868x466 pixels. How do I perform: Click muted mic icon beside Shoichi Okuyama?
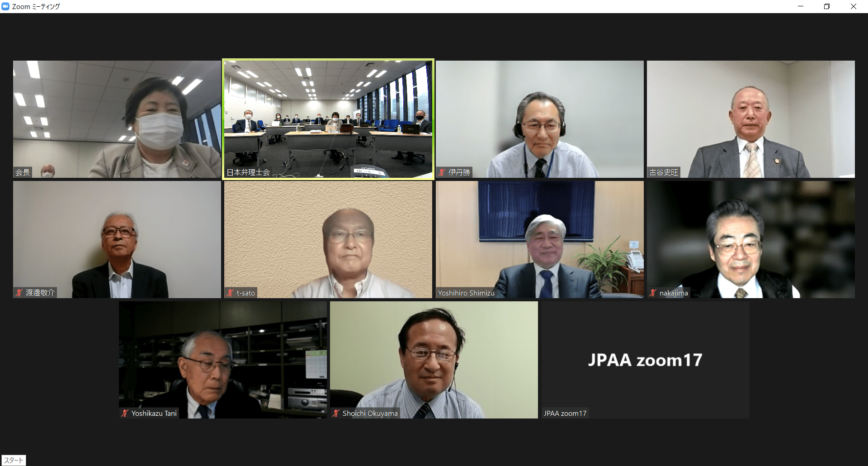(x=336, y=413)
